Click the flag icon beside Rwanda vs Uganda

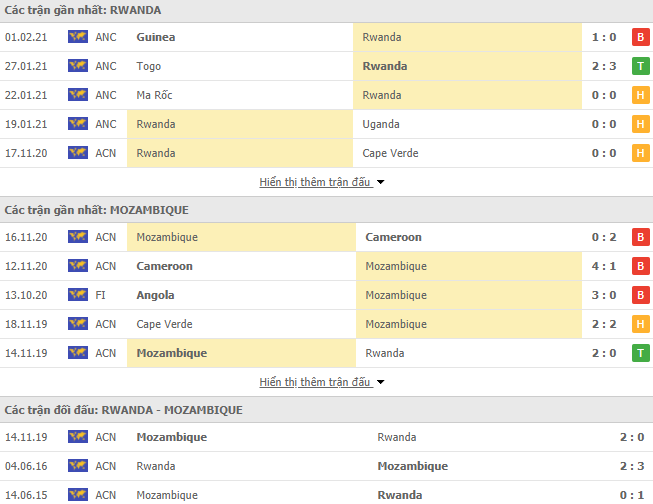[78, 124]
